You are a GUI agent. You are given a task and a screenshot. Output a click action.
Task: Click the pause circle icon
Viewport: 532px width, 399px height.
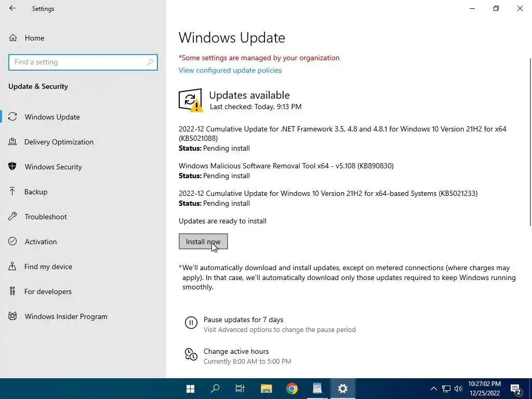point(191,322)
